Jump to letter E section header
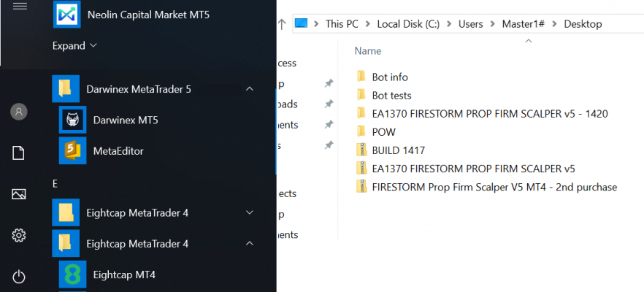The height and width of the screenshot is (292, 644). pyautogui.click(x=55, y=182)
